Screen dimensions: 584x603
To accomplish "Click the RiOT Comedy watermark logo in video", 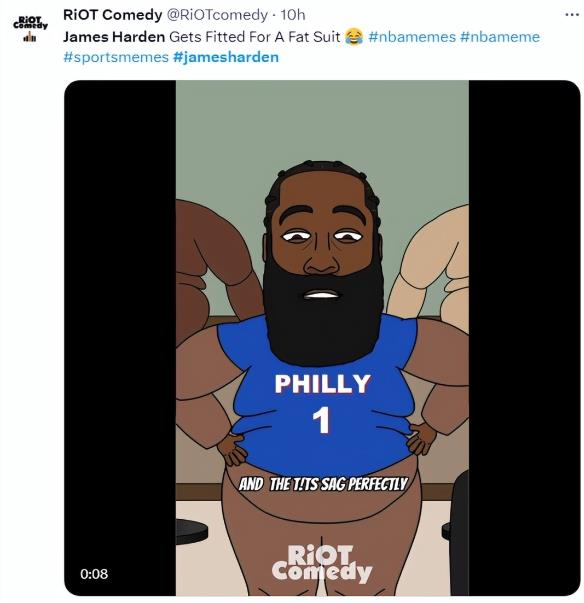I will point(322,563).
